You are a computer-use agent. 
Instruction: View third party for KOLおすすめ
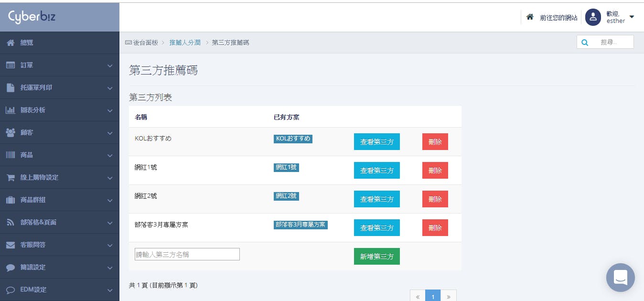[x=377, y=142]
